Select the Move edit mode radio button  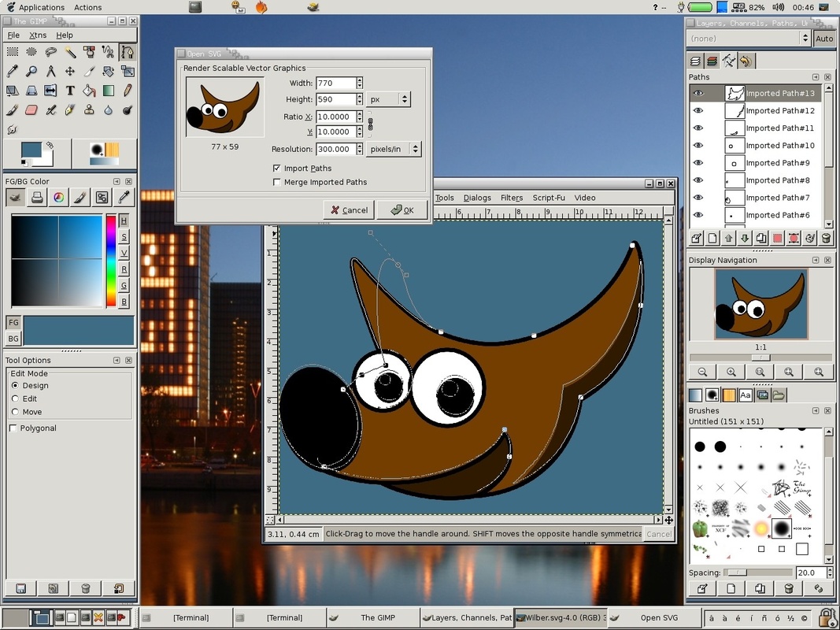[14, 412]
